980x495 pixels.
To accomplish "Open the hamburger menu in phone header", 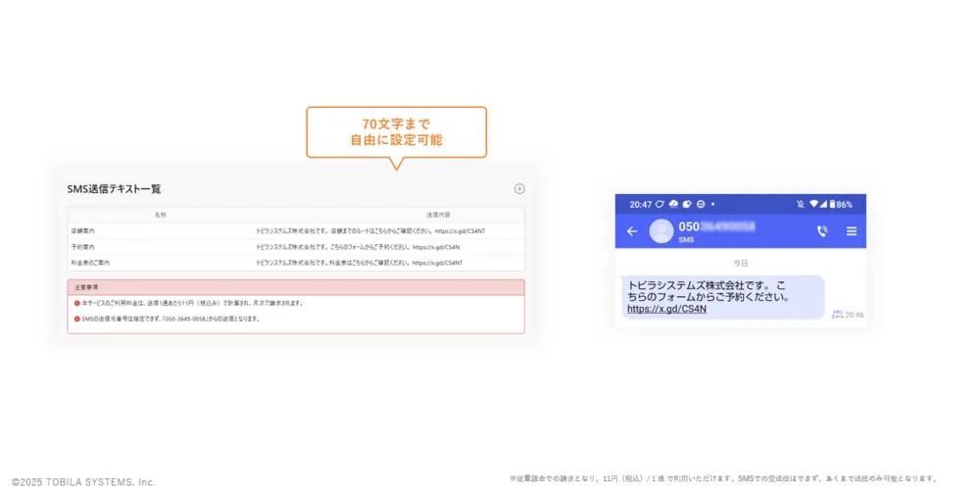I will pyautogui.click(x=852, y=231).
